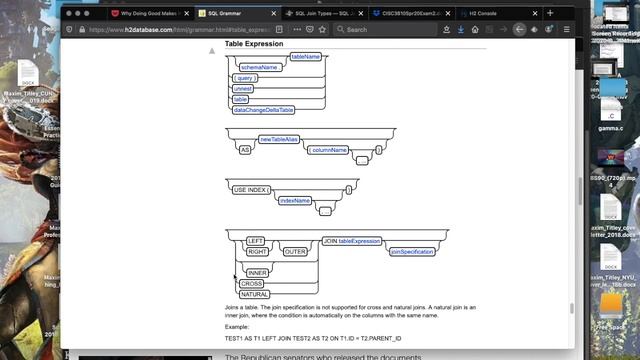Switch to SQL Join Types tab

[325, 13]
